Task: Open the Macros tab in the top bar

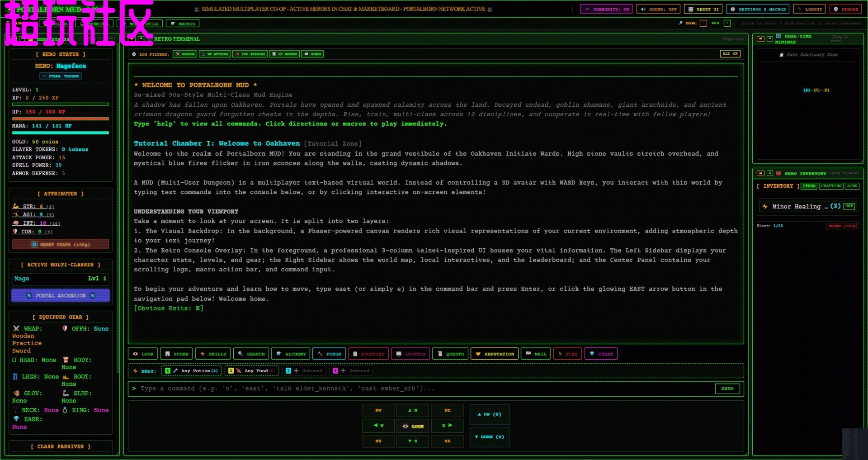Action: tap(183, 24)
